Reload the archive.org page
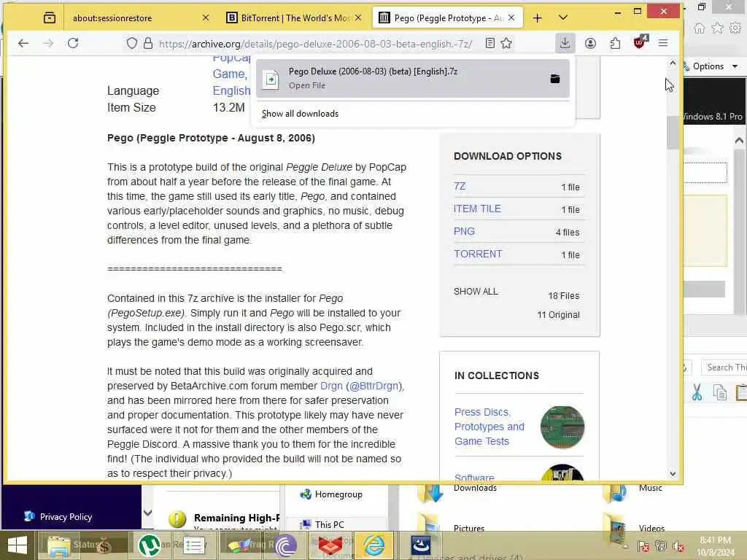Viewport: 747px width, 560px height. 73,43
